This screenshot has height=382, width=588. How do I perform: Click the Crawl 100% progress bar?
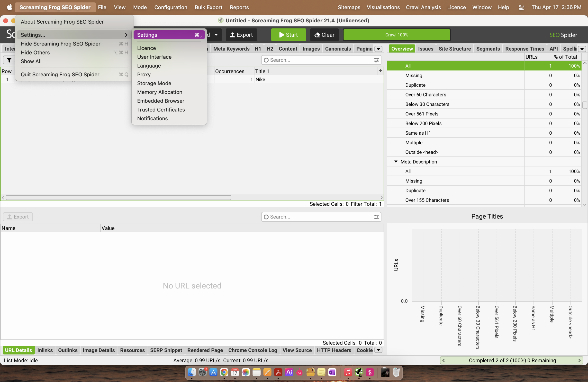click(396, 35)
